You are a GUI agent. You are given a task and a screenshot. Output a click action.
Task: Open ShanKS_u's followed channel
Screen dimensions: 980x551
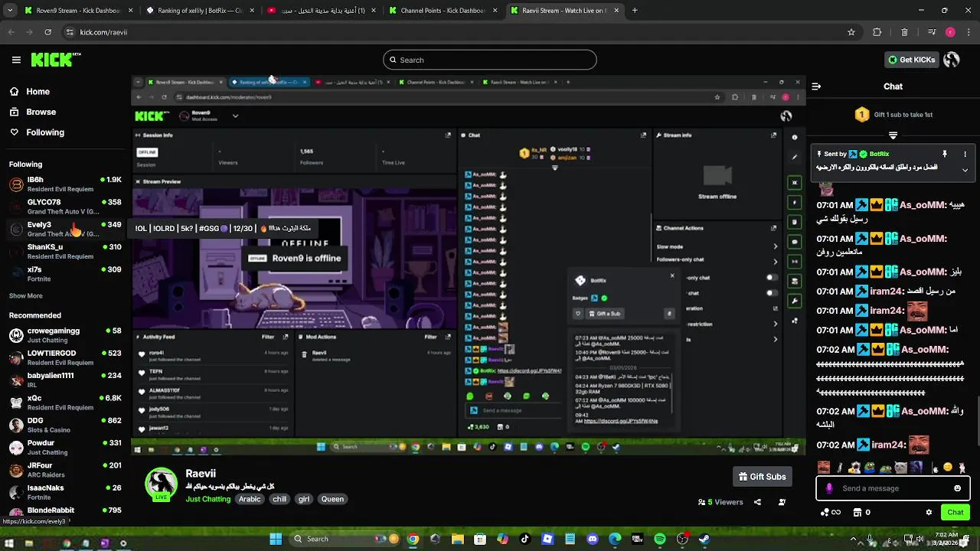[65, 251]
